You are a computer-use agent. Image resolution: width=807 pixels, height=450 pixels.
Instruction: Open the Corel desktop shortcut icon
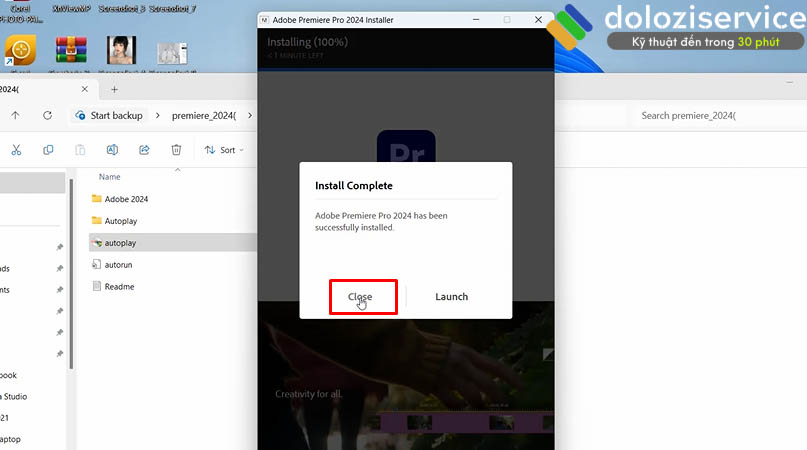tap(20, 50)
